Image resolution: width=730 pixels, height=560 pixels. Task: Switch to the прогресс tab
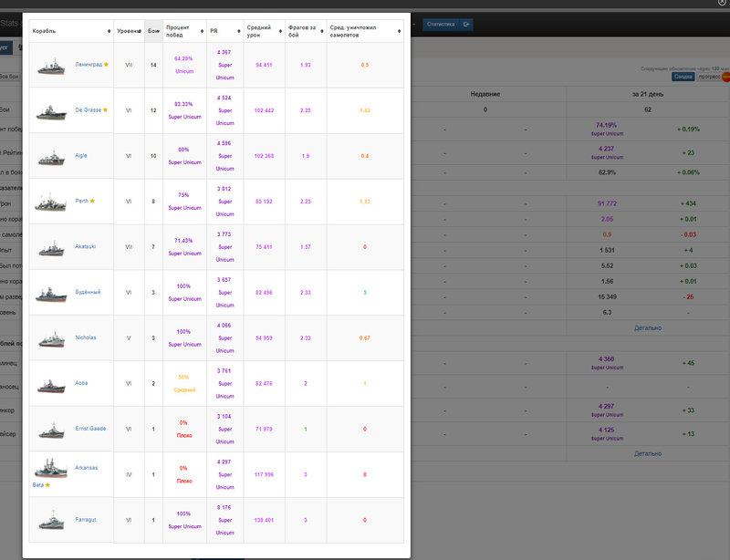point(709,77)
